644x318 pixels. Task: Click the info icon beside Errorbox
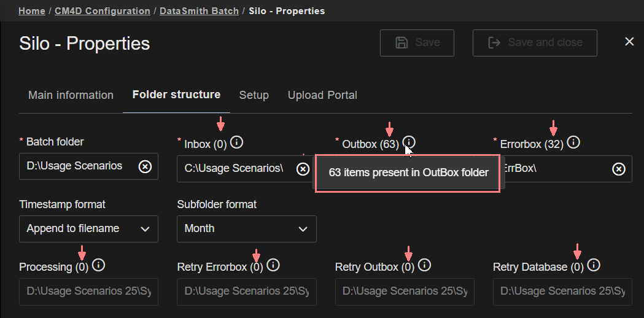pos(573,143)
